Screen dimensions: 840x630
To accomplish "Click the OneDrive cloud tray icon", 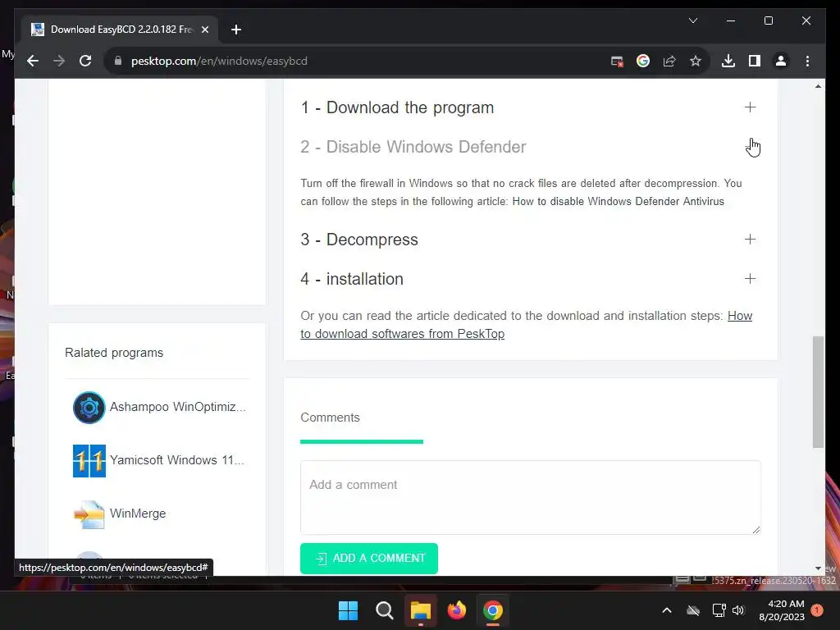I will coord(693,610).
